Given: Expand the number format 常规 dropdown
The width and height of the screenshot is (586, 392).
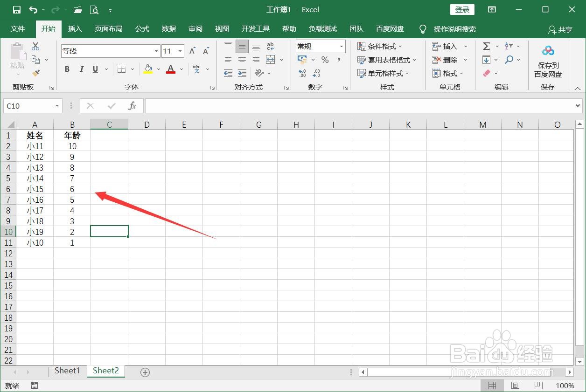Looking at the screenshot, I should 341,46.
